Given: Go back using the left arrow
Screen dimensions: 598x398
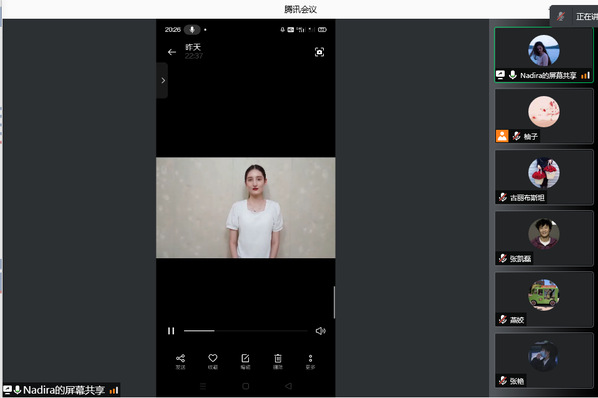Looking at the screenshot, I should click(172, 52).
